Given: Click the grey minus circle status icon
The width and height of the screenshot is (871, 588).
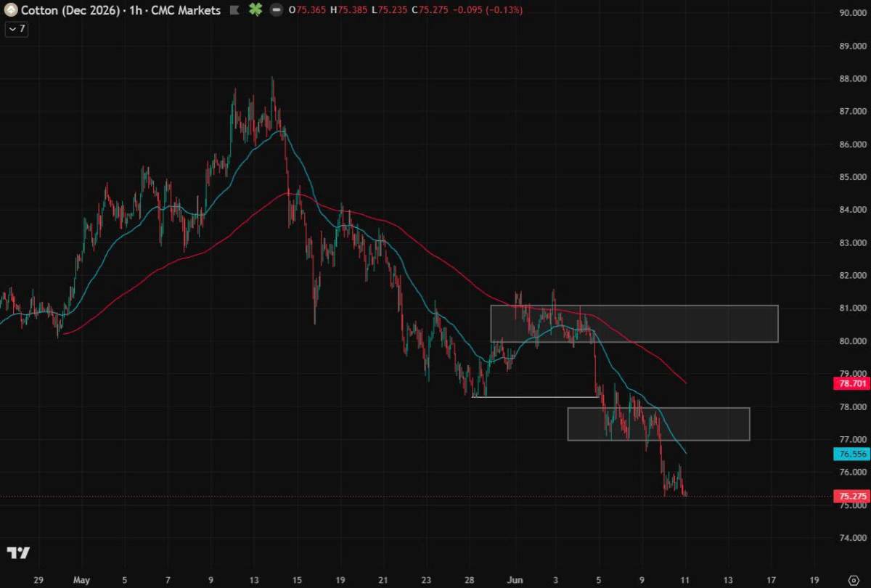Looking at the screenshot, I should pyautogui.click(x=277, y=11).
